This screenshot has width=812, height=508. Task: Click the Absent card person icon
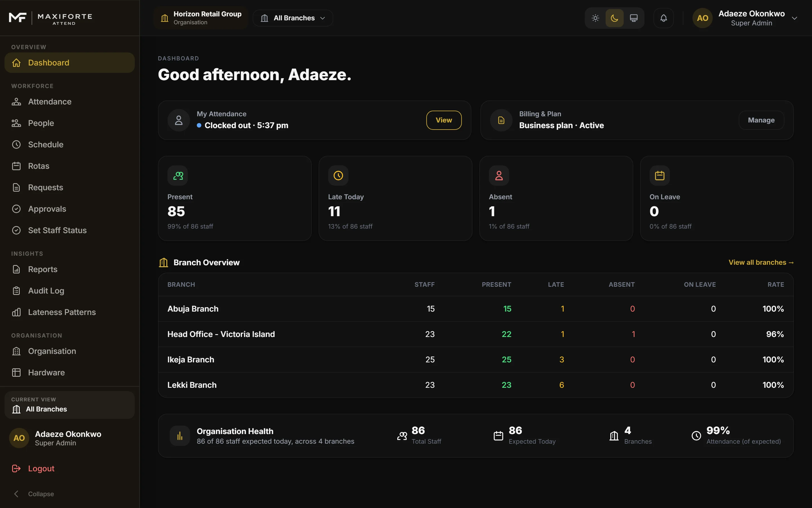click(x=499, y=175)
